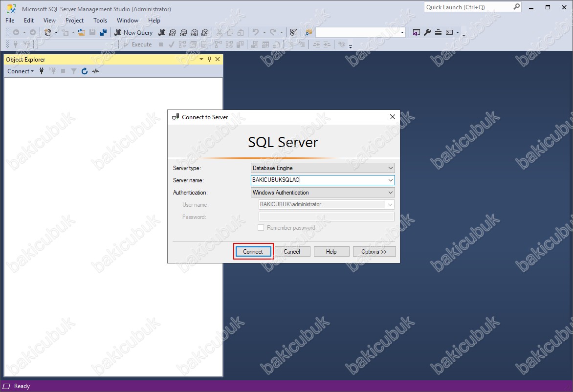The height and width of the screenshot is (392, 573).
Task: Click the Open File folder icon
Action: (x=82, y=33)
